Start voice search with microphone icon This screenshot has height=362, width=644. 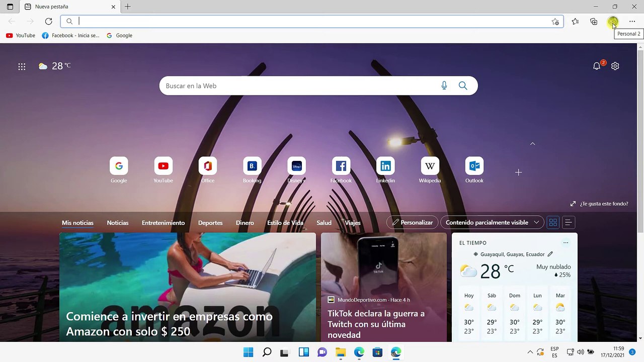(x=444, y=85)
